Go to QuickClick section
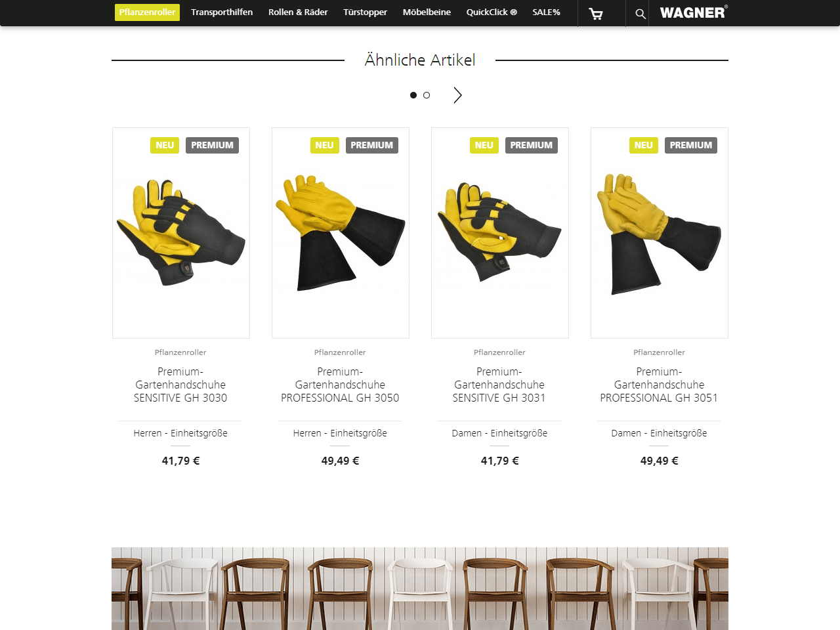The image size is (840, 630). tap(492, 12)
